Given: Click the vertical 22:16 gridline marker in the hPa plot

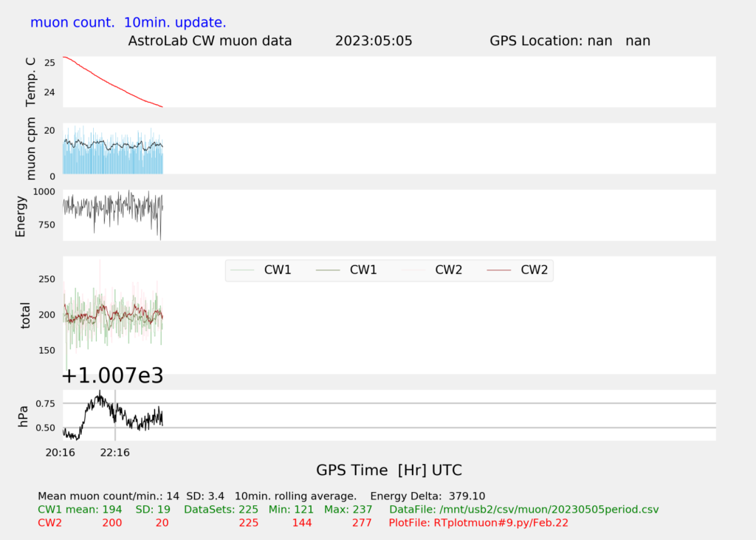Looking at the screenshot, I should click(114, 415).
